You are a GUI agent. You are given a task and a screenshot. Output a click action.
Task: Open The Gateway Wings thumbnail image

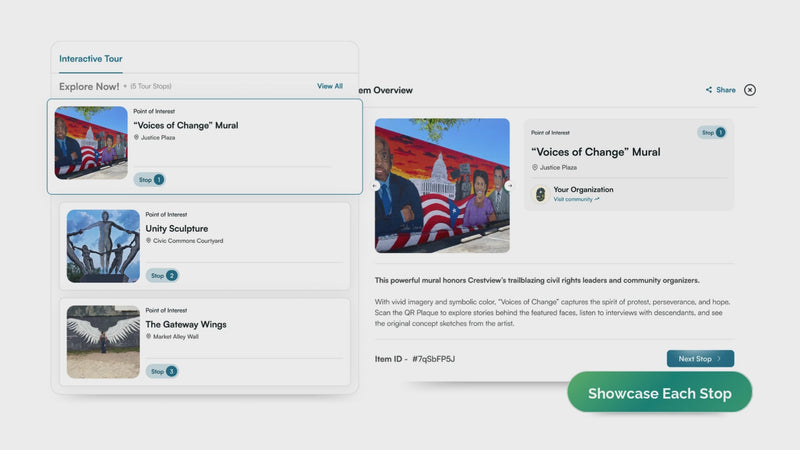(x=103, y=342)
